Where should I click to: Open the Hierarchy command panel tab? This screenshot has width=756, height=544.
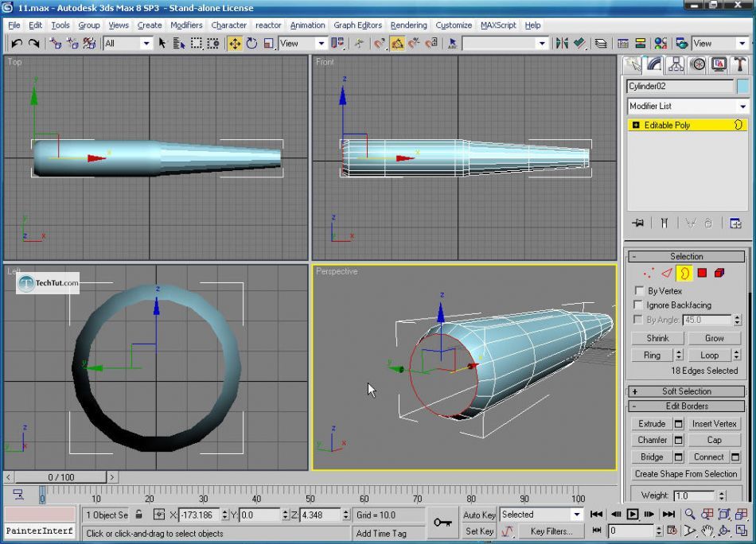point(676,64)
